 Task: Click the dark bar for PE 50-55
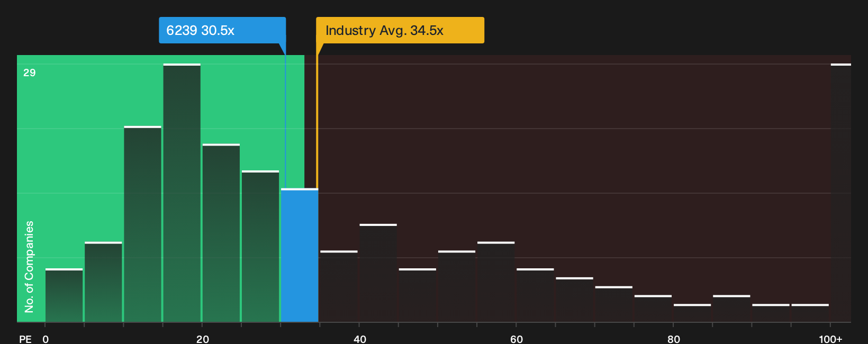tap(457, 286)
